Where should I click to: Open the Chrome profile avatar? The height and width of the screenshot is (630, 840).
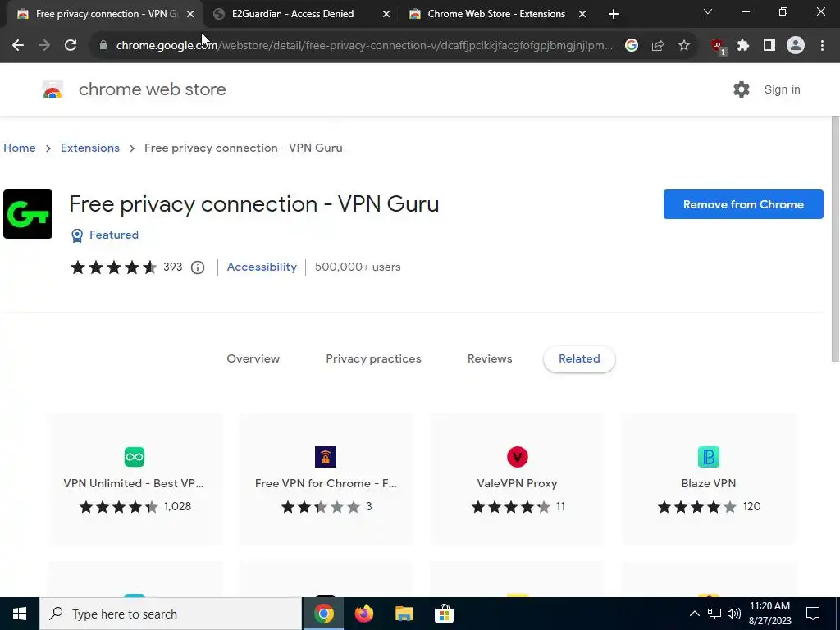pos(796,46)
